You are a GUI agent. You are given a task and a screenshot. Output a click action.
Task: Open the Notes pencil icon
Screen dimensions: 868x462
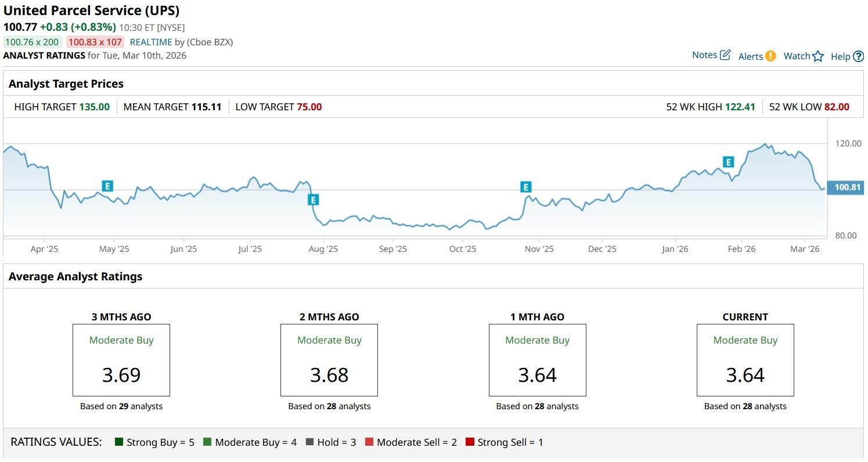[x=725, y=55]
